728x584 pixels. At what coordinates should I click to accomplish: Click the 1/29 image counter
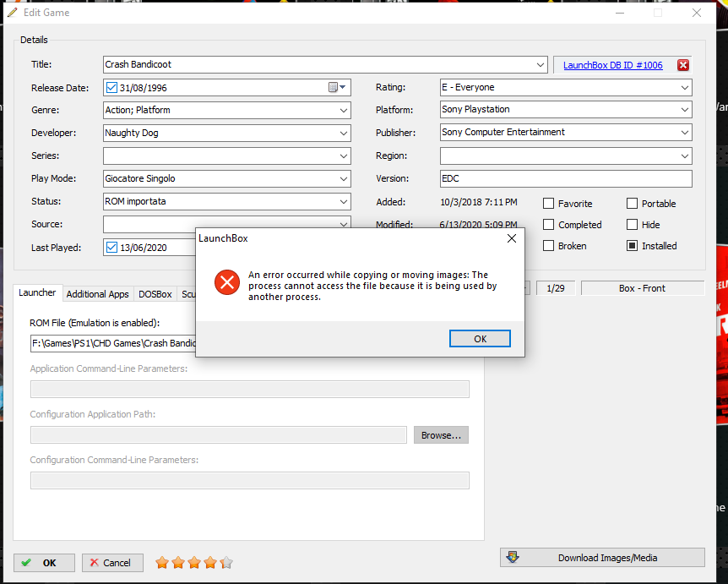coord(556,288)
